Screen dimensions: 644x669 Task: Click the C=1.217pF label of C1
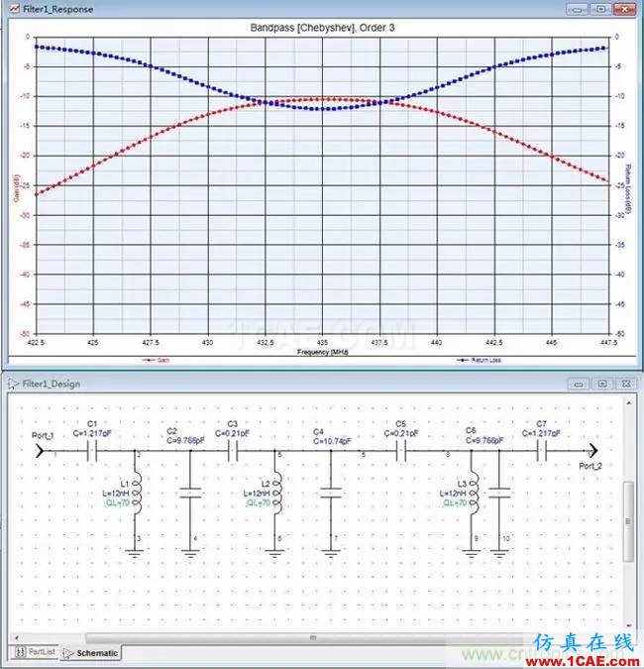point(92,433)
